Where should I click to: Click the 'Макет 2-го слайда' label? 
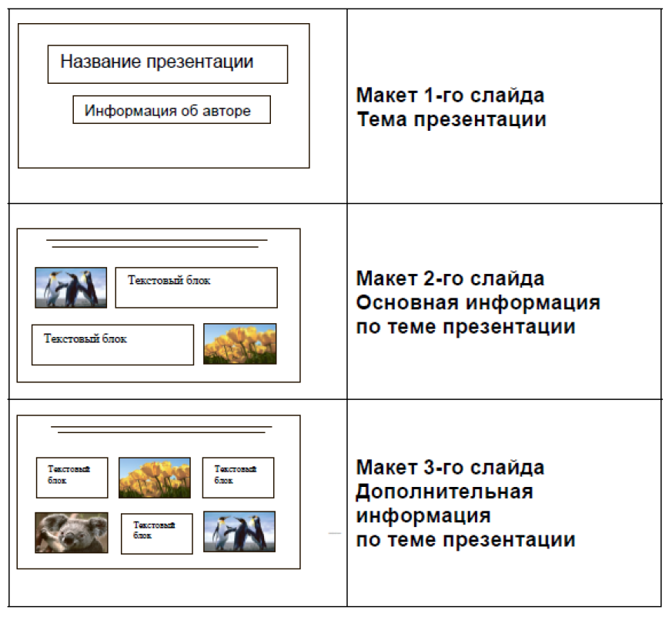tap(450, 278)
